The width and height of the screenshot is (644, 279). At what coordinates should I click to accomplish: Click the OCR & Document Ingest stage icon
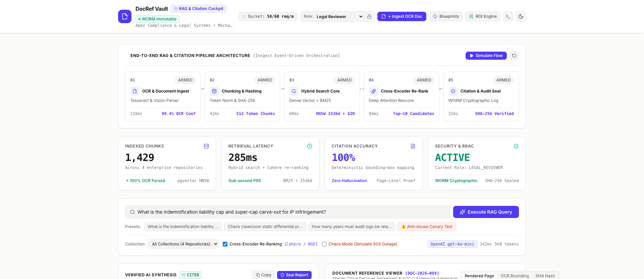pos(135,91)
